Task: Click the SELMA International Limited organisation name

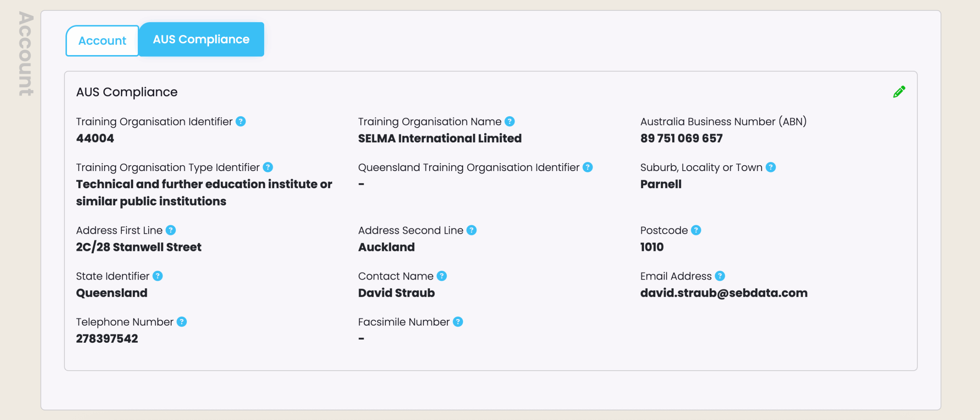Action: click(x=440, y=138)
